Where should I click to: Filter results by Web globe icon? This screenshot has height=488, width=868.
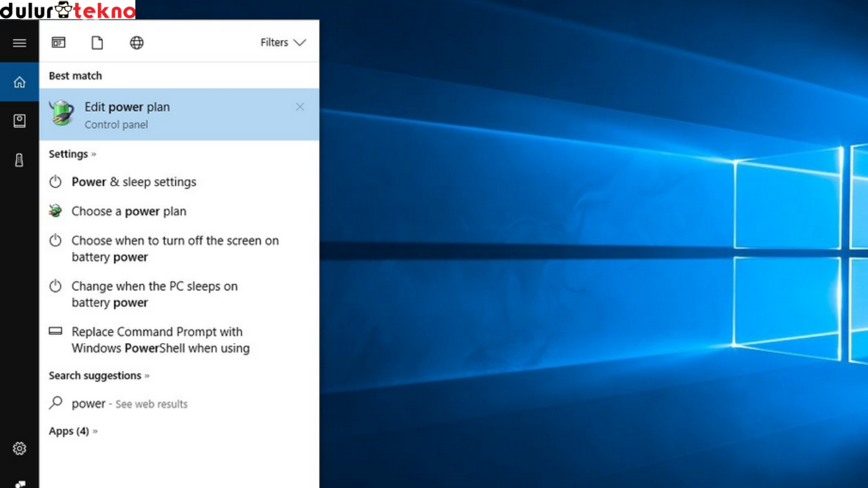click(137, 43)
